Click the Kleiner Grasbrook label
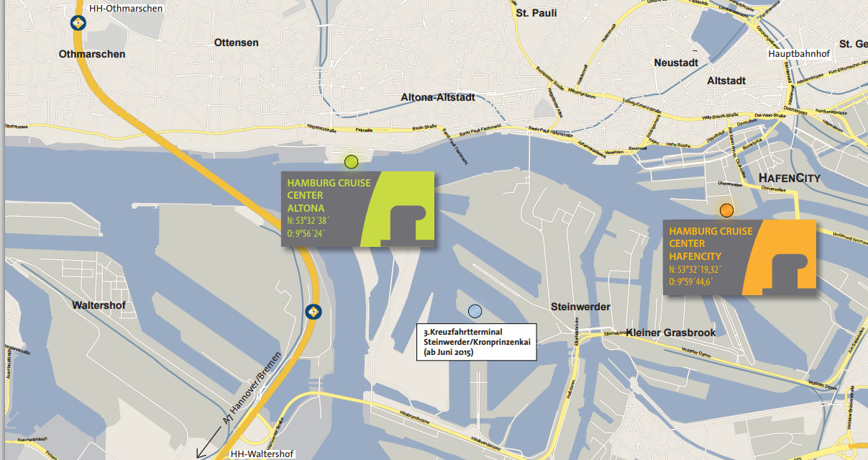868x460 pixels. pyautogui.click(x=671, y=333)
